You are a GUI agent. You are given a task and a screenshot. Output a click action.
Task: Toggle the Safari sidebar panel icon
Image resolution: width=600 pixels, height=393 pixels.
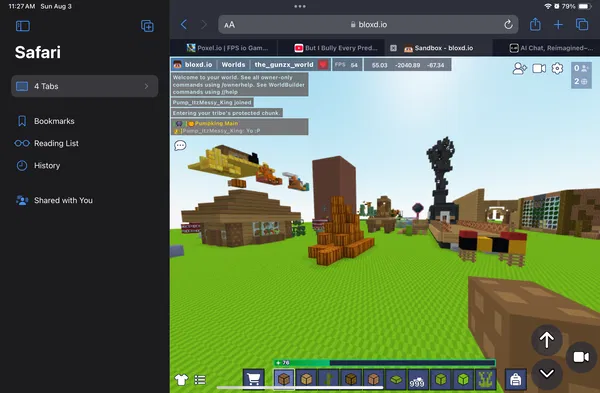[x=23, y=26]
